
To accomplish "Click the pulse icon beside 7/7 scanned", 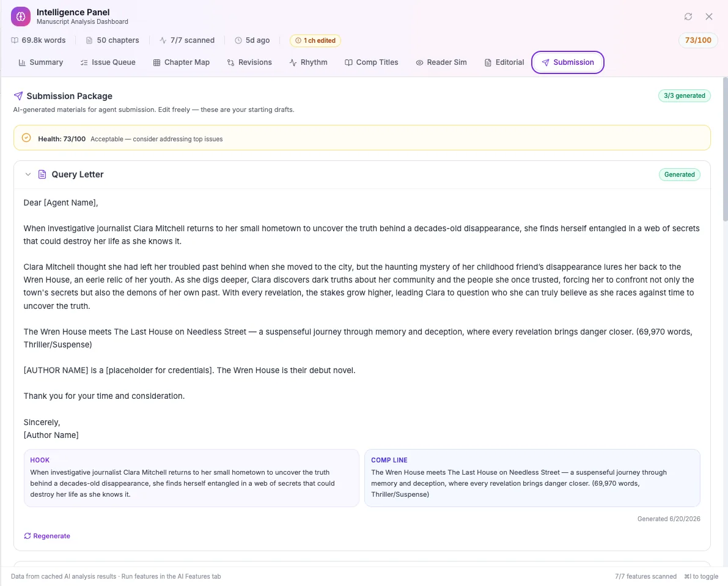I will pyautogui.click(x=163, y=40).
